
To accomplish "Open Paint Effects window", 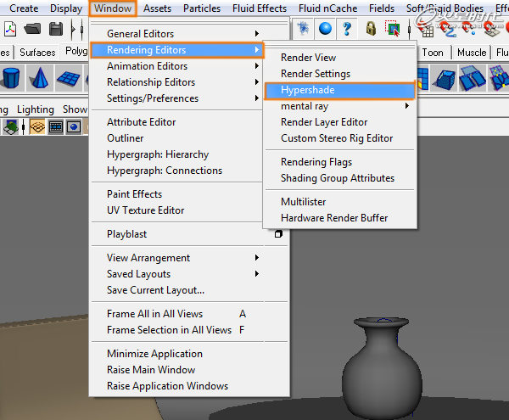I will point(177,194).
